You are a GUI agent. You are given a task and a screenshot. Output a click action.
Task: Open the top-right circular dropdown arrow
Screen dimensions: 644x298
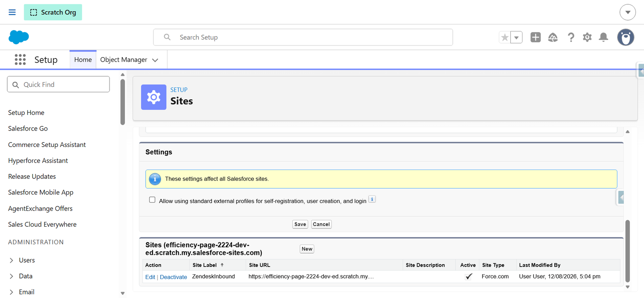pyautogui.click(x=627, y=12)
